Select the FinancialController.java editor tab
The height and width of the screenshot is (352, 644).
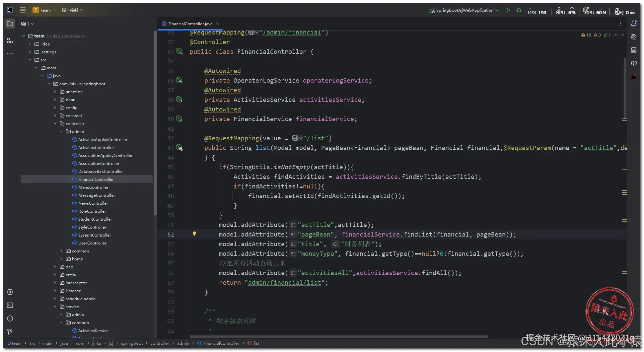tap(190, 24)
